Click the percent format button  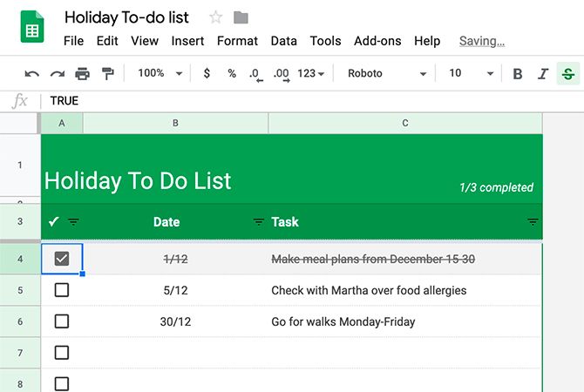232,74
